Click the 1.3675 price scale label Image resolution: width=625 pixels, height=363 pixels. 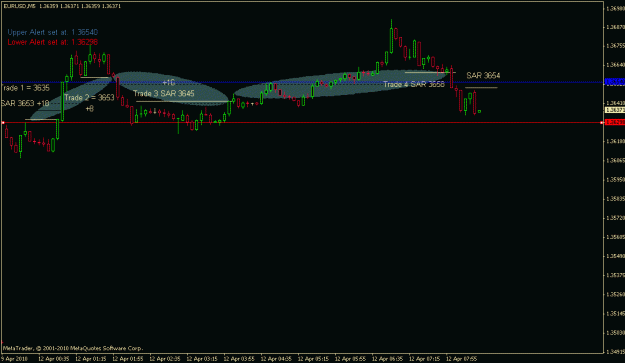tap(615, 46)
